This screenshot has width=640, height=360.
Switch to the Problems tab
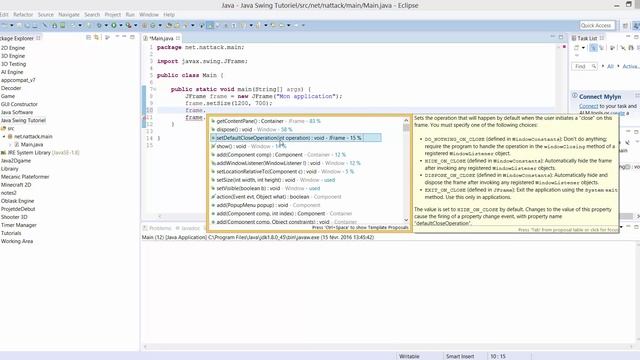click(x=157, y=228)
